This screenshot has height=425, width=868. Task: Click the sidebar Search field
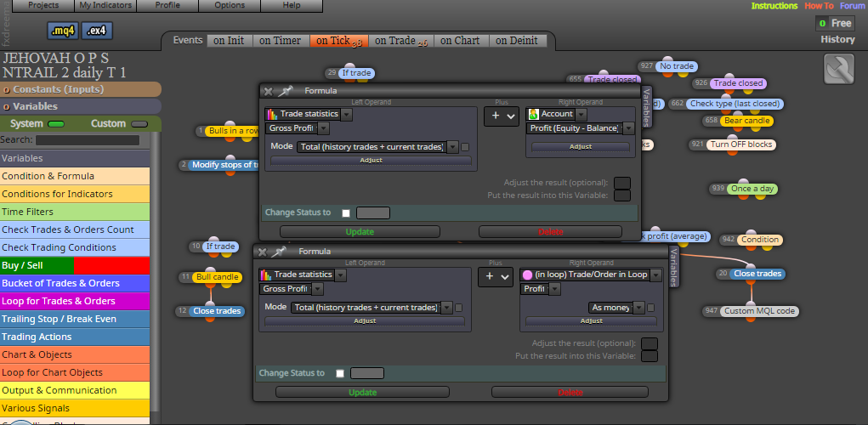click(x=88, y=140)
